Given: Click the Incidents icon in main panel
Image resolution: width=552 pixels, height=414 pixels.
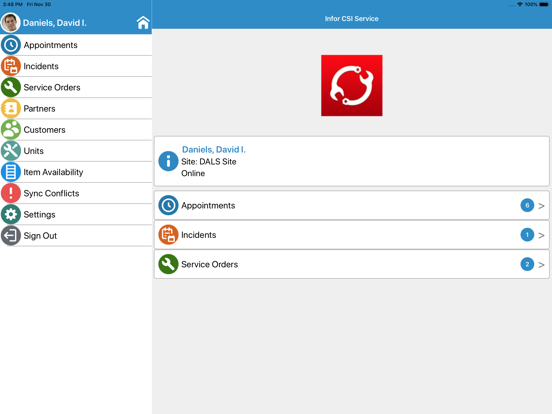Looking at the screenshot, I should (x=168, y=235).
